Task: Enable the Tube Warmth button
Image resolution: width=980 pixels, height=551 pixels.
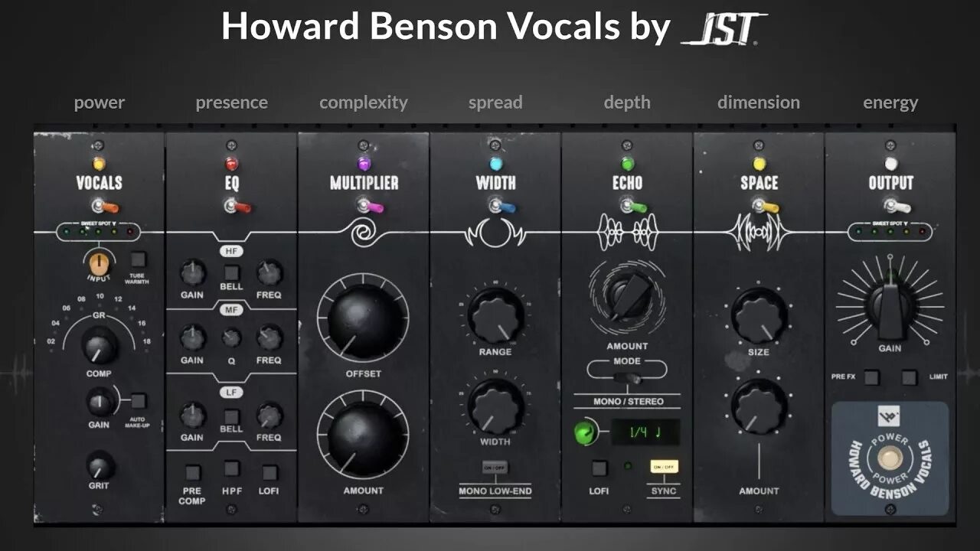Action: click(139, 259)
